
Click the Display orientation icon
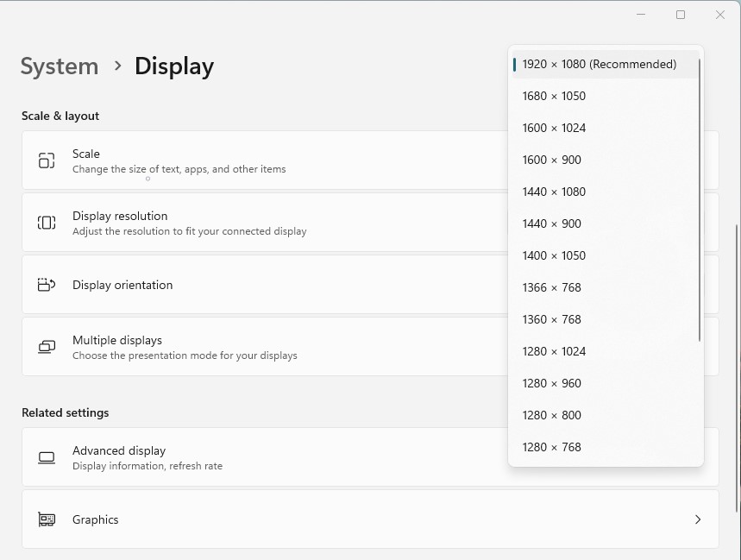47,285
